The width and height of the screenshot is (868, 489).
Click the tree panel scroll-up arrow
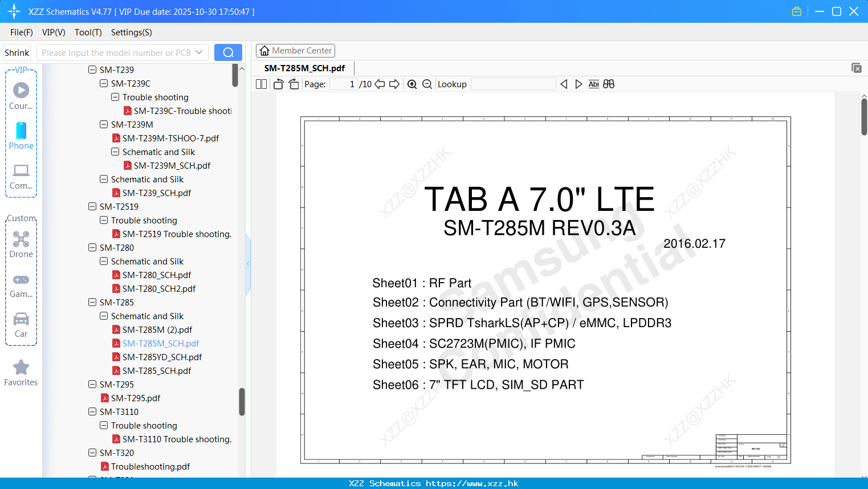click(x=242, y=69)
